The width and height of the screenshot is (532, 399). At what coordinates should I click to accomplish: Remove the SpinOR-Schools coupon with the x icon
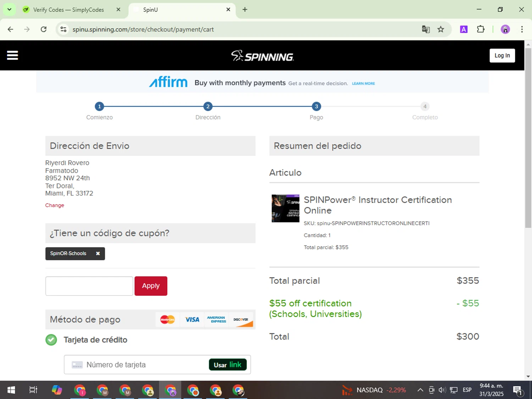point(98,254)
